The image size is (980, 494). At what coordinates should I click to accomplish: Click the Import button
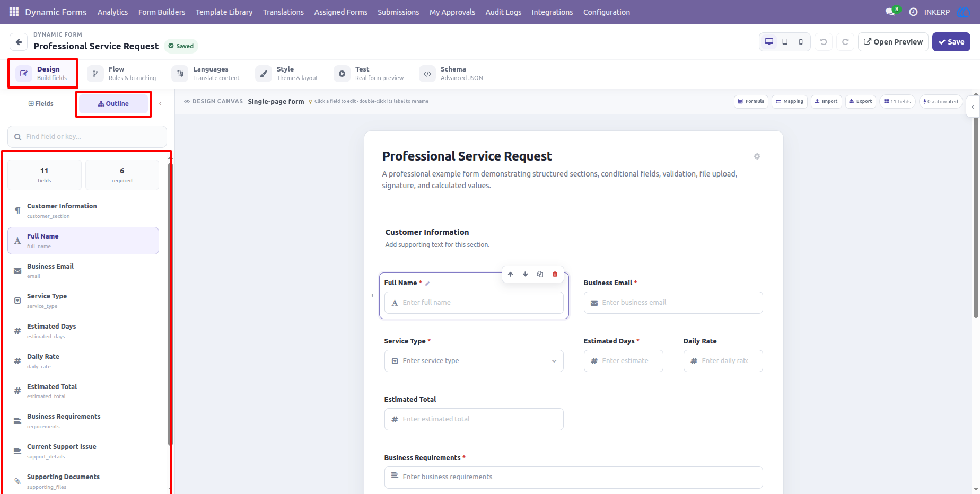click(x=826, y=101)
